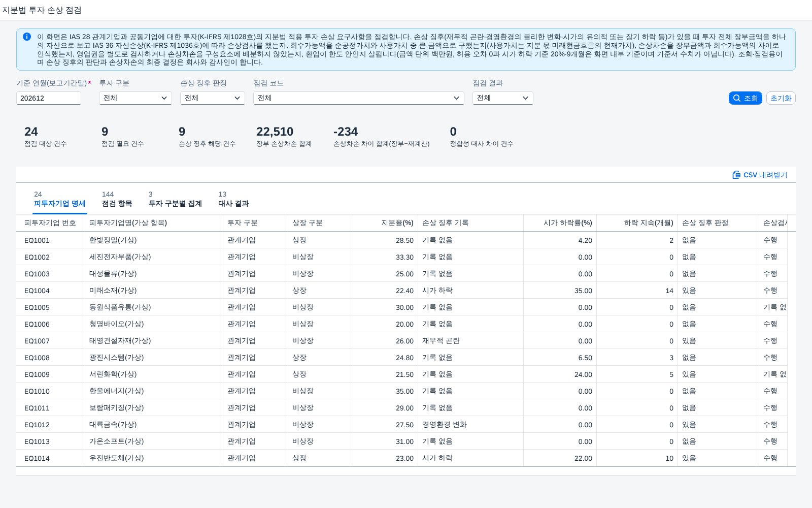This screenshot has width=812, height=508.
Task: Click the 24 점검 대상 건수 value
Action: [x=31, y=132]
